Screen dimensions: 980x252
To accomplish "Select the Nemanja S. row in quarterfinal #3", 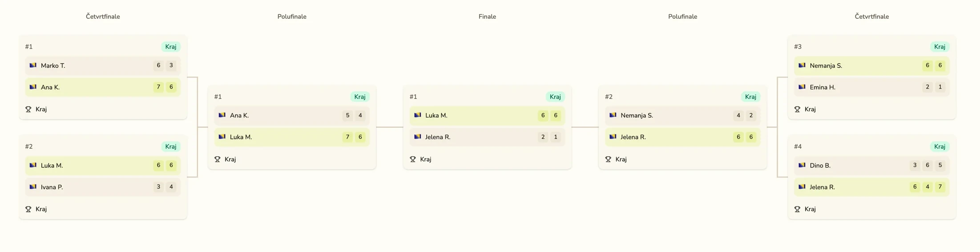I will coord(871,65).
